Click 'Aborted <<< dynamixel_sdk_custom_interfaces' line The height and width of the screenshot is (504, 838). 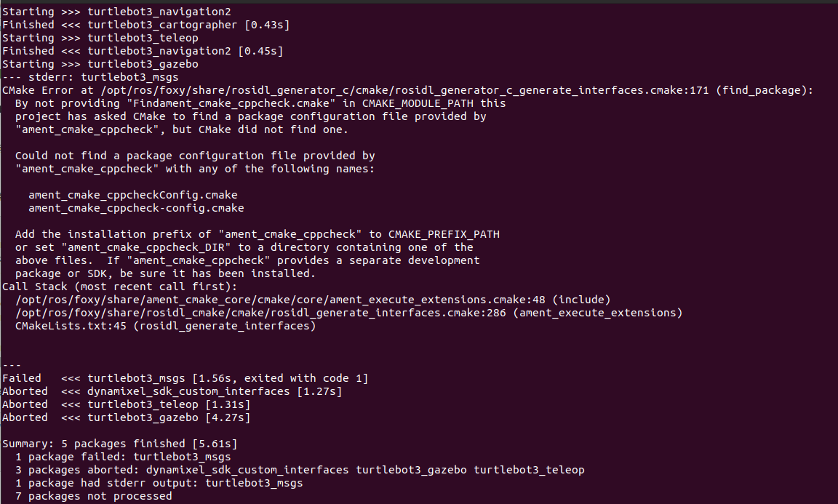point(172,391)
